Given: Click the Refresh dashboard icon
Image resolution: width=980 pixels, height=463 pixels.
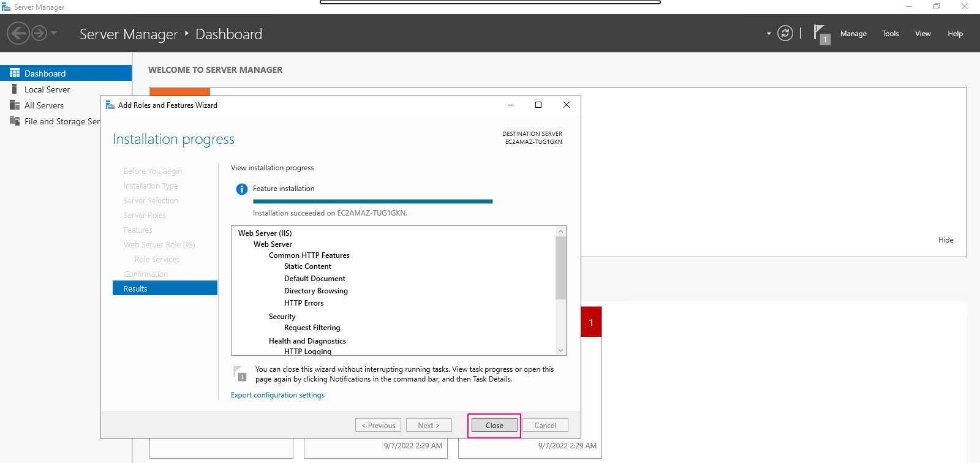Looking at the screenshot, I should (x=785, y=33).
